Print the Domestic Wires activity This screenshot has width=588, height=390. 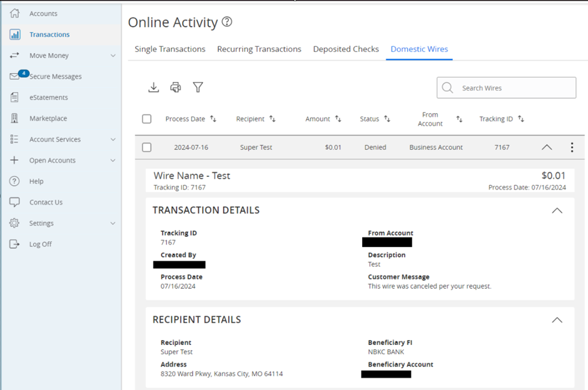176,87
